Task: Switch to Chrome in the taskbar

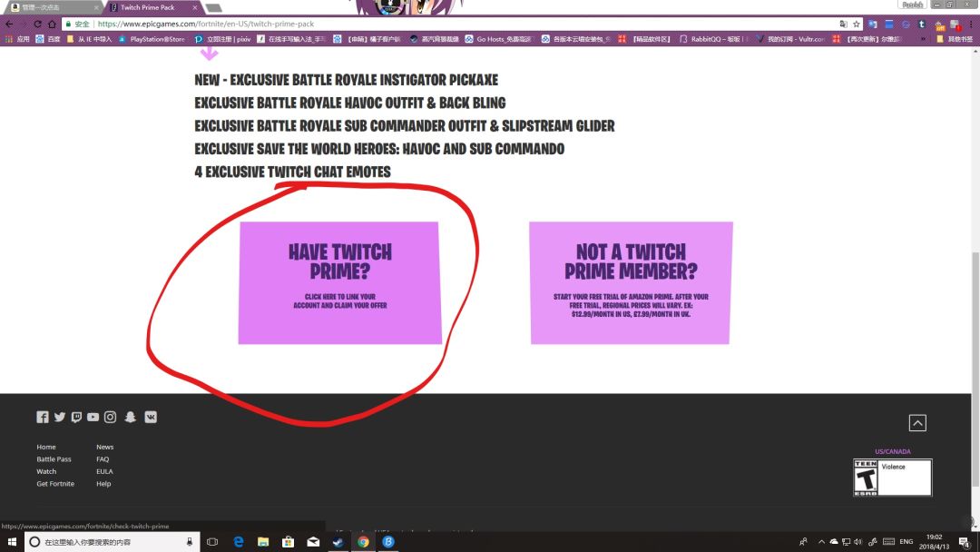Action: click(363, 542)
